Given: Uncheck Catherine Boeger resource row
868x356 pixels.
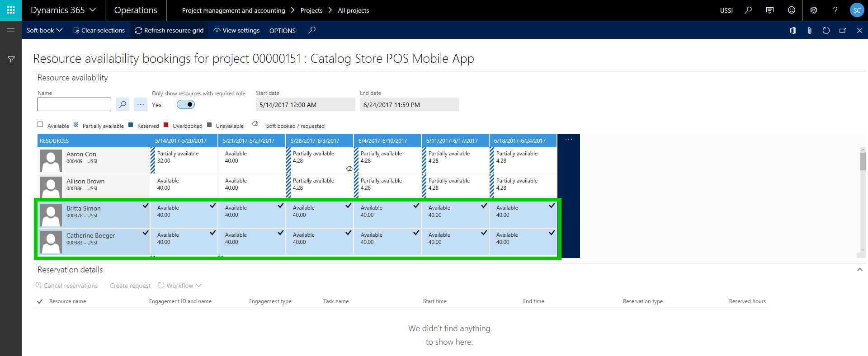Looking at the screenshot, I should 146,233.
